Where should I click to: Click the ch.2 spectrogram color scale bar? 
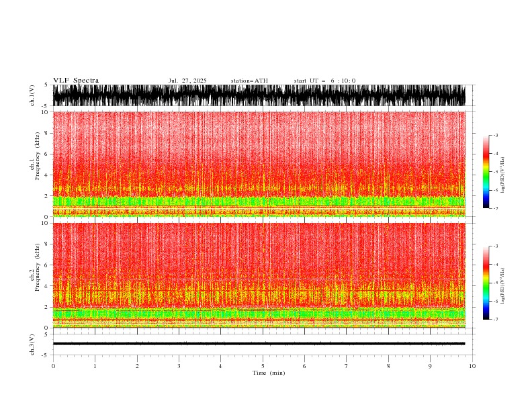tap(486, 283)
